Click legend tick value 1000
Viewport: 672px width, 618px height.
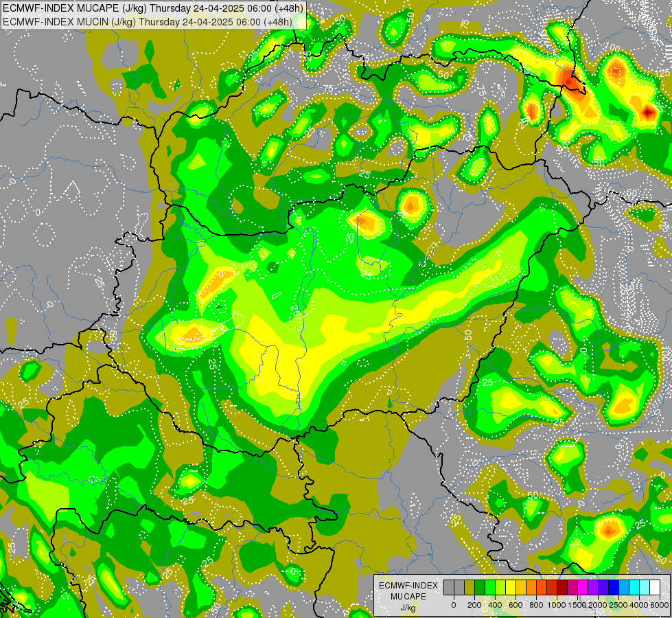557,605
